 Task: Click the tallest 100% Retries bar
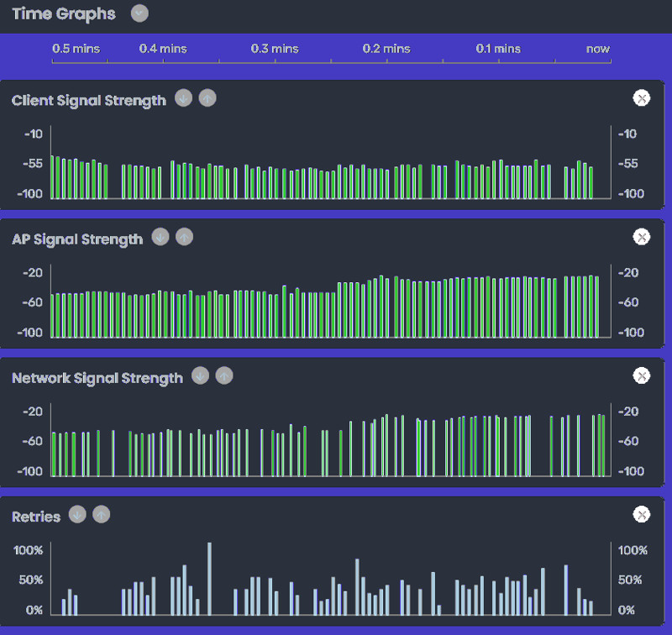tap(209, 579)
